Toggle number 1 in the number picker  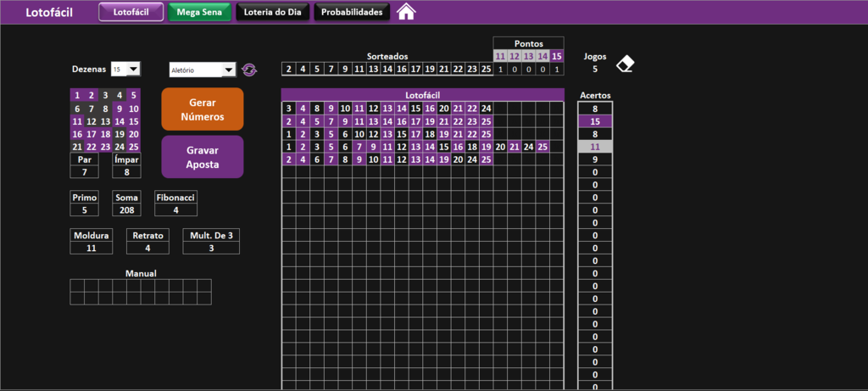click(77, 95)
